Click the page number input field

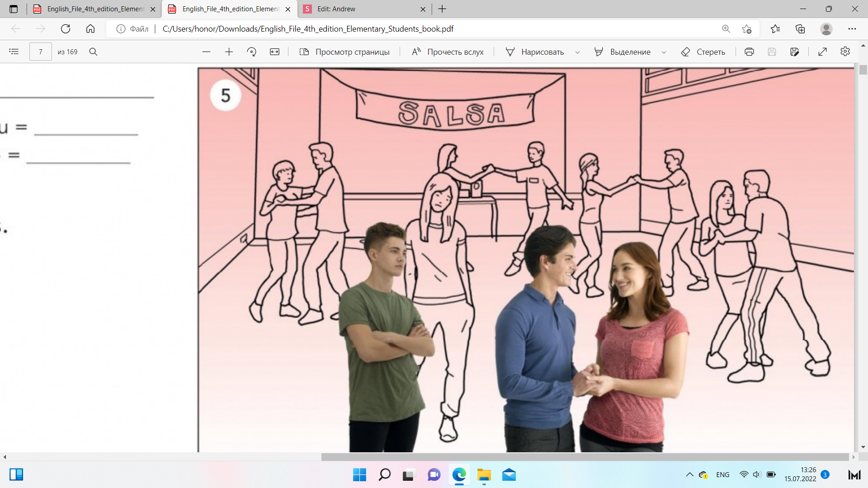coord(40,52)
